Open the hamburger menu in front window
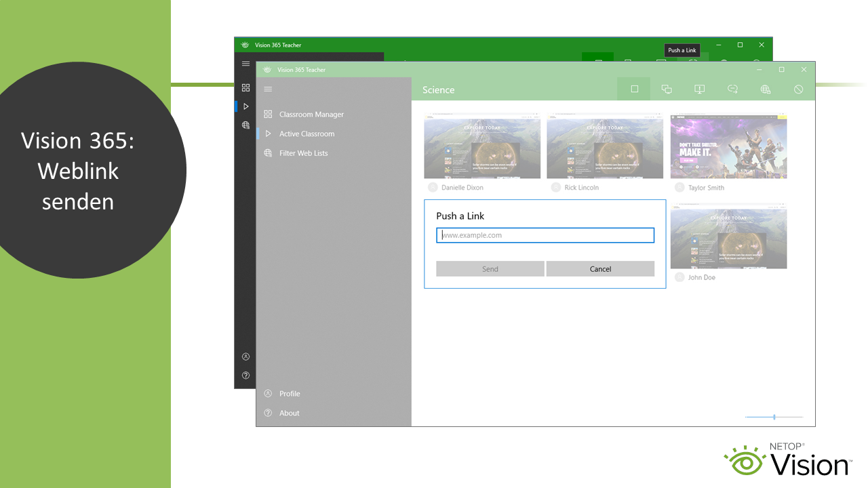Viewport: 868px width, 488px height. [x=268, y=89]
